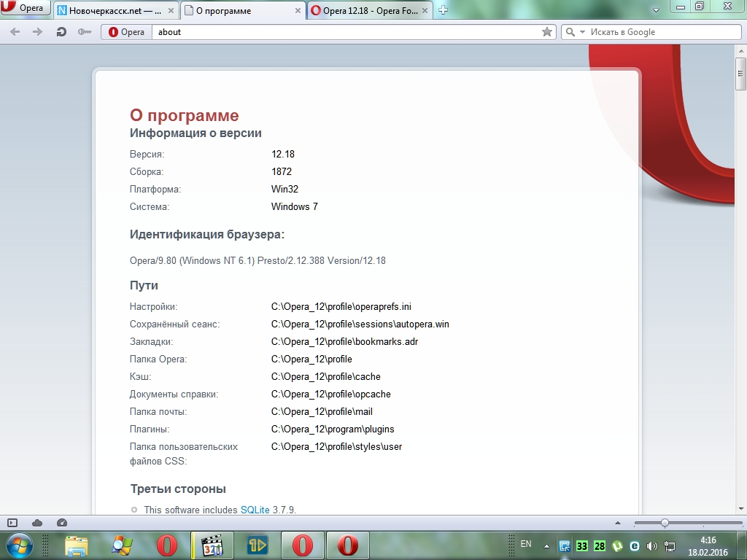Open the SQLite link
Image resolution: width=747 pixels, height=560 pixels.
pyautogui.click(x=255, y=510)
